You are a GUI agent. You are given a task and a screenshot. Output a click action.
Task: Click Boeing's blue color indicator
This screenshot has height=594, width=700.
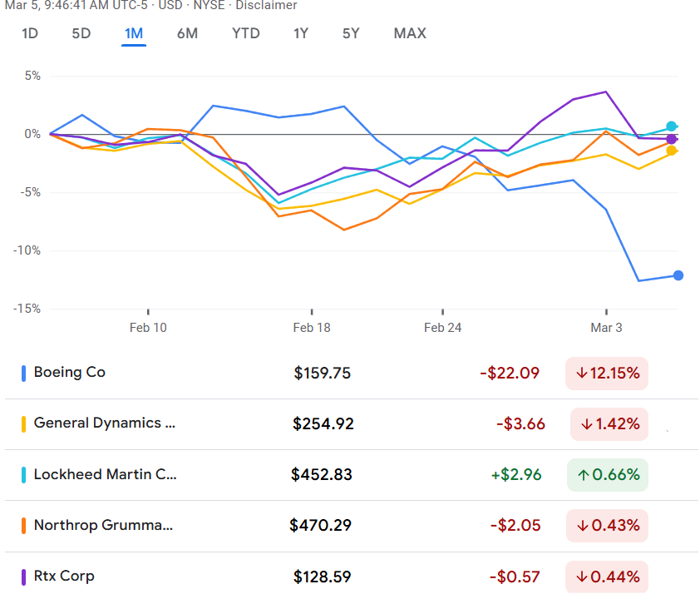tap(24, 374)
